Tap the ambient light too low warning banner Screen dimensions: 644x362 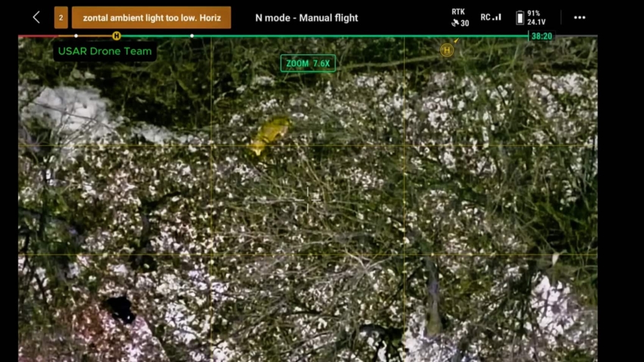tap(151, 18)
